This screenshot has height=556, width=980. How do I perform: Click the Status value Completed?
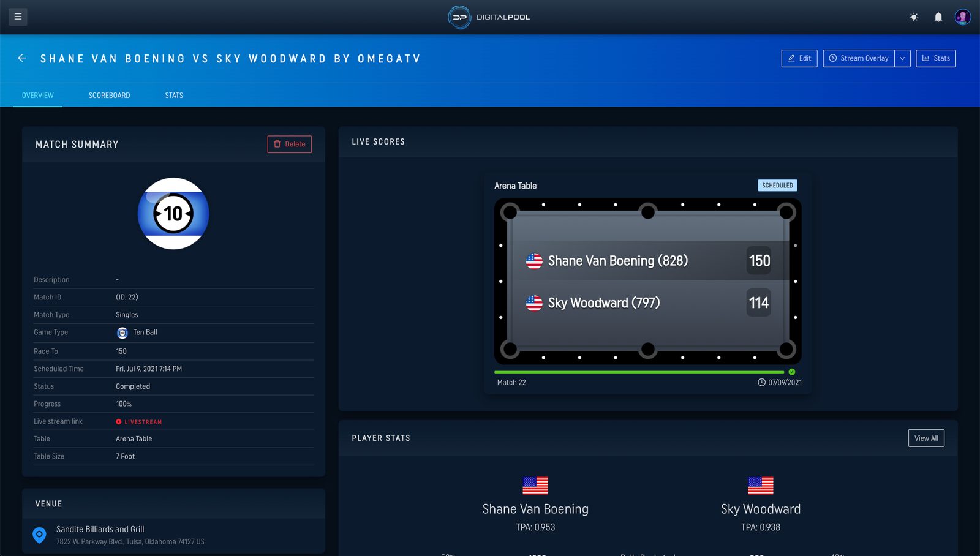click(x=133, y=387)
